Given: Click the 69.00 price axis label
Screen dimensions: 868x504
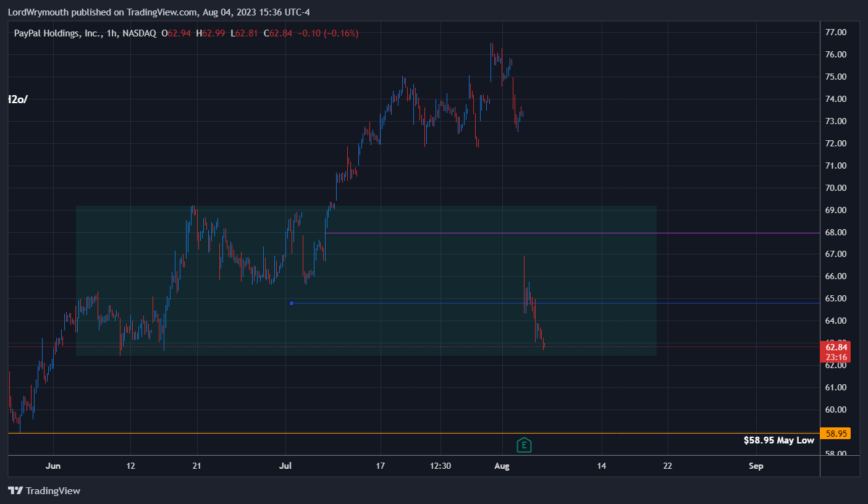Looking at the screenshot, I should pyautogui.click(x=835, y=210).
